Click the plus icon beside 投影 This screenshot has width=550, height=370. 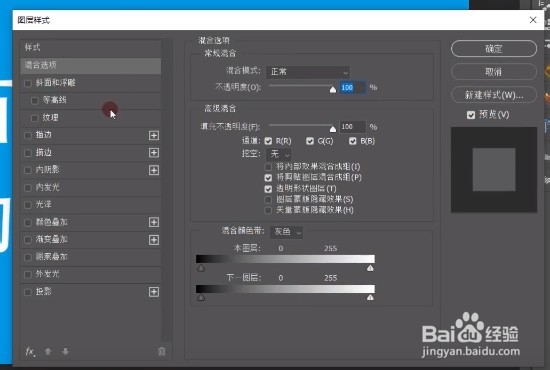[154, 292]
